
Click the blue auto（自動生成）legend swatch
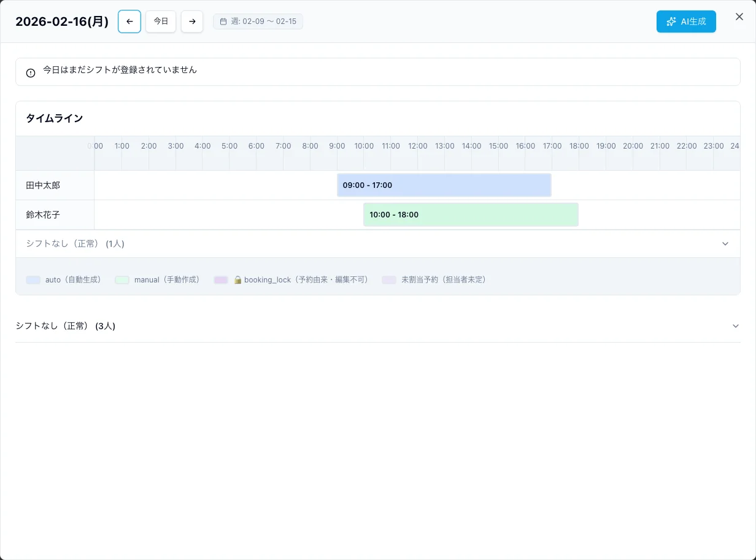pos(33,280)
